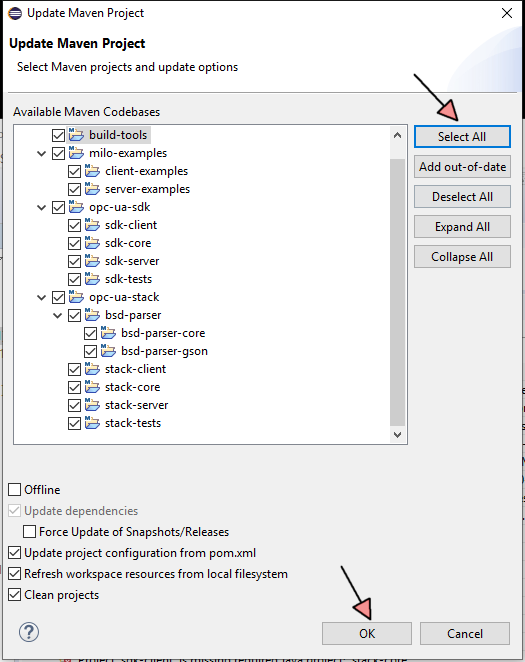Image resolution: width=525 pixels, height=662 pixels.
Task: Collapse the milo-examples tree node
Action: point(41,153)
